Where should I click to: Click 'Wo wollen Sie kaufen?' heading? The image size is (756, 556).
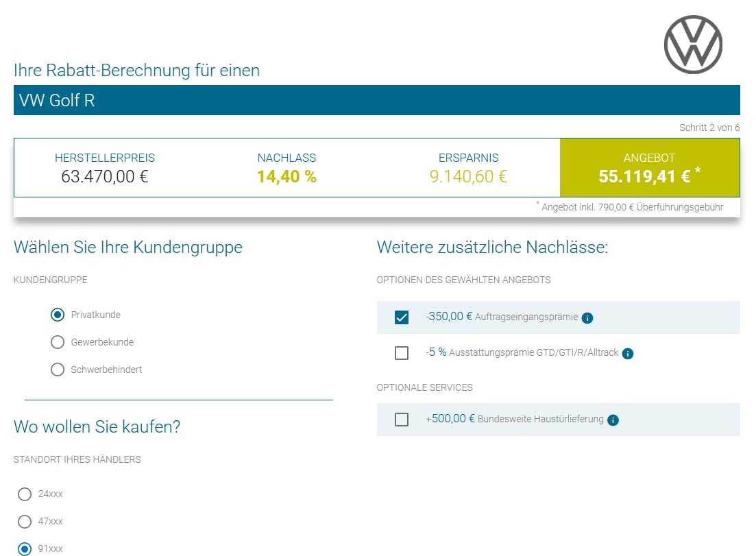click(x=97, y=426)
